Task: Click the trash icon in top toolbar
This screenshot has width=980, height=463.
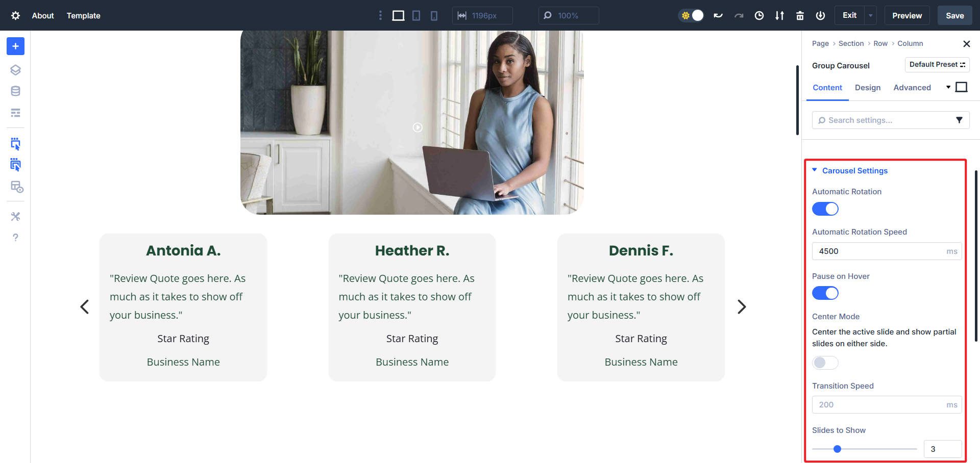Action: point(800,16)
